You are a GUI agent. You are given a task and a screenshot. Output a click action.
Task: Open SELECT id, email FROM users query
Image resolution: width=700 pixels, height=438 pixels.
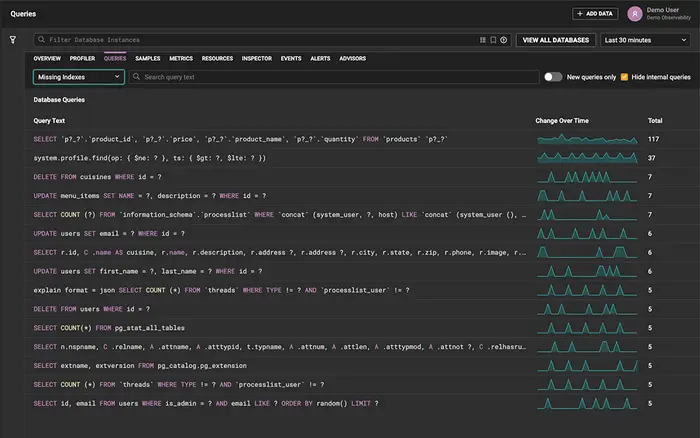click(x=362, y=404)
